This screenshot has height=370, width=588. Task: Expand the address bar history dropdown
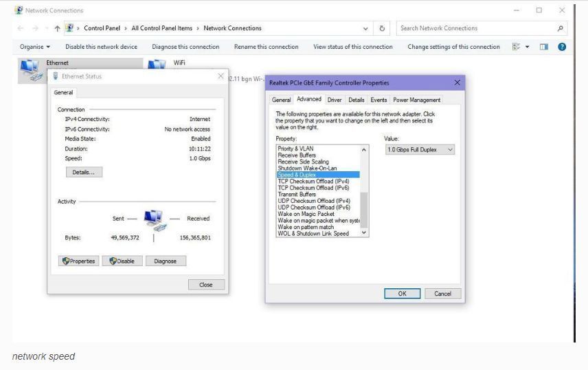365,29
